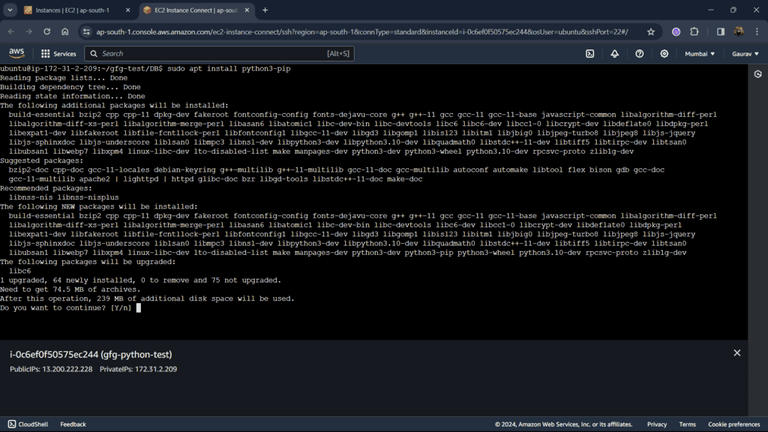Open the Privacy link
The image size is (768, 432).
[657, 424]
